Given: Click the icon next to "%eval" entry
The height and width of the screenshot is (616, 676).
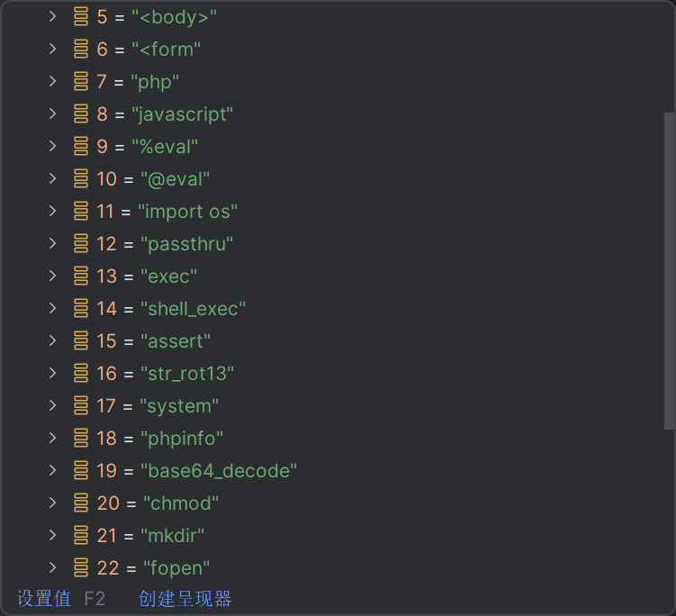Looking at the screenshot, I should (81, 147).
